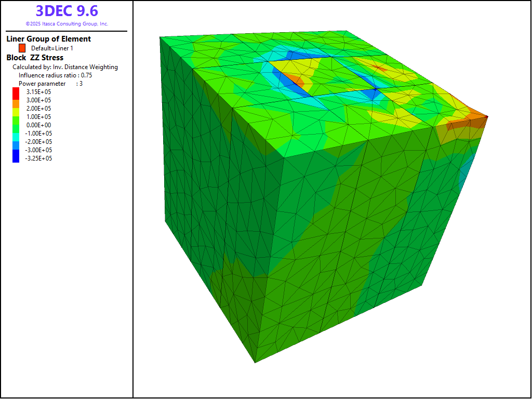The image size is (532, 399).
Task: Click the Default=Liner 1 legend label
Action: tap(52, 48)
